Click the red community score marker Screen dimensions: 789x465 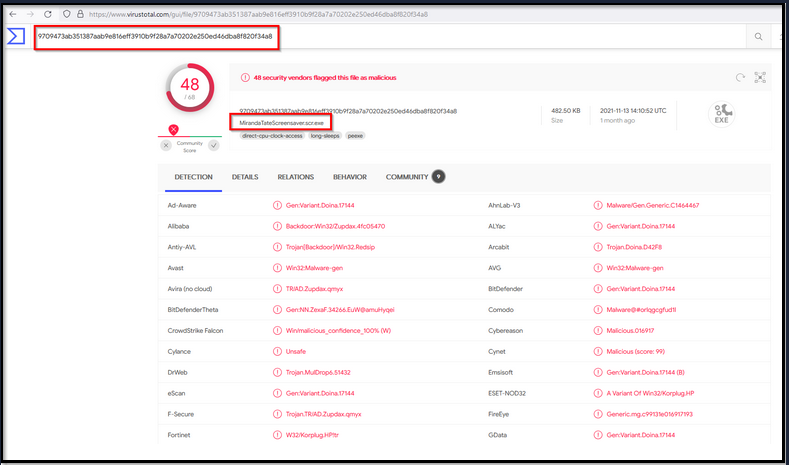(x=174, y=130)
